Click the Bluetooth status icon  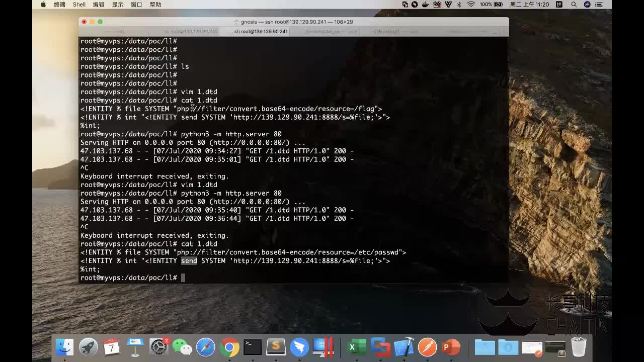pyautogui.click(x=459, y=5)
